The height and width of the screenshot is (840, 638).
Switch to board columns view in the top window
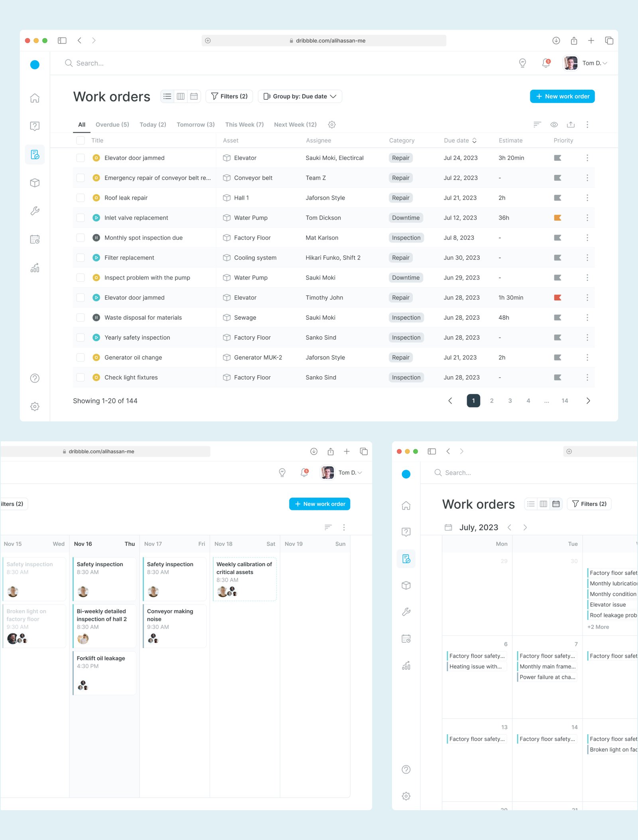[181, 96]
